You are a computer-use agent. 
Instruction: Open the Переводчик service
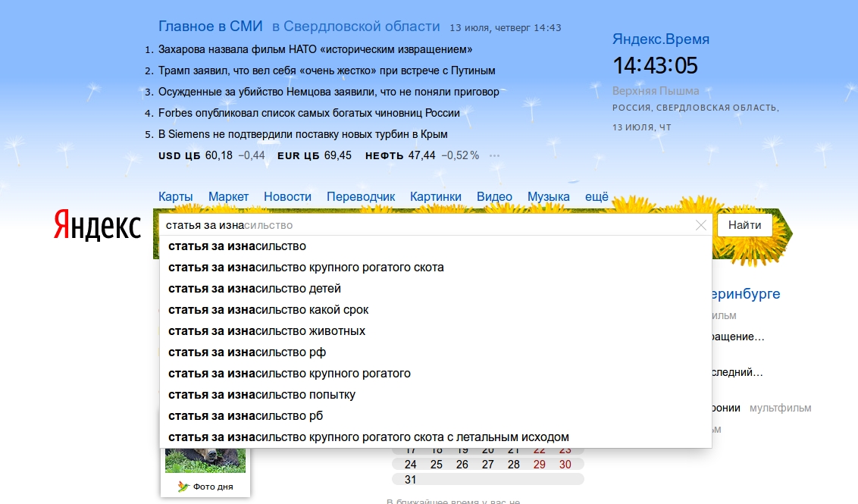pyautogui.click(x=361, y=196)
